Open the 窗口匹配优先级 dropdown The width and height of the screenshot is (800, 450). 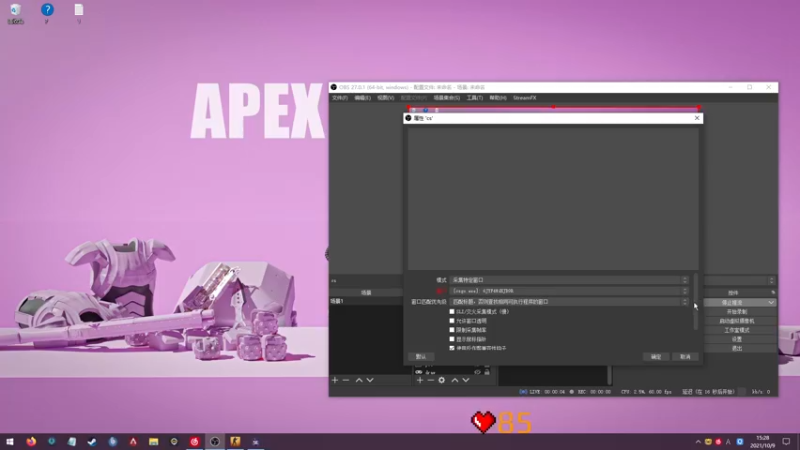(x=569, y=302)
